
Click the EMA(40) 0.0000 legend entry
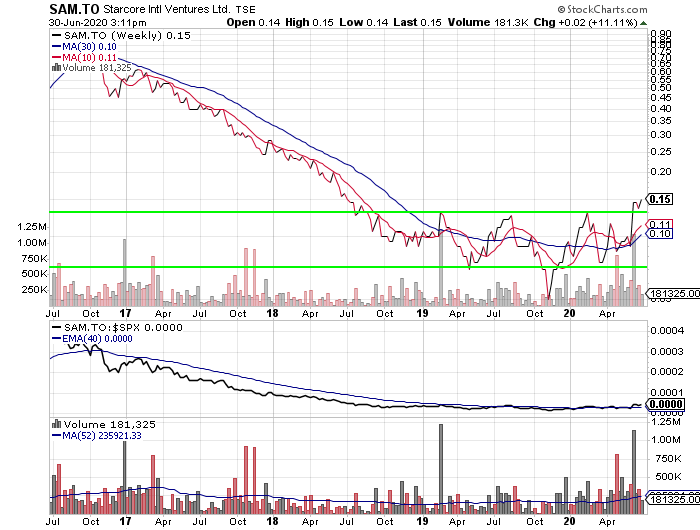(97, 339)
